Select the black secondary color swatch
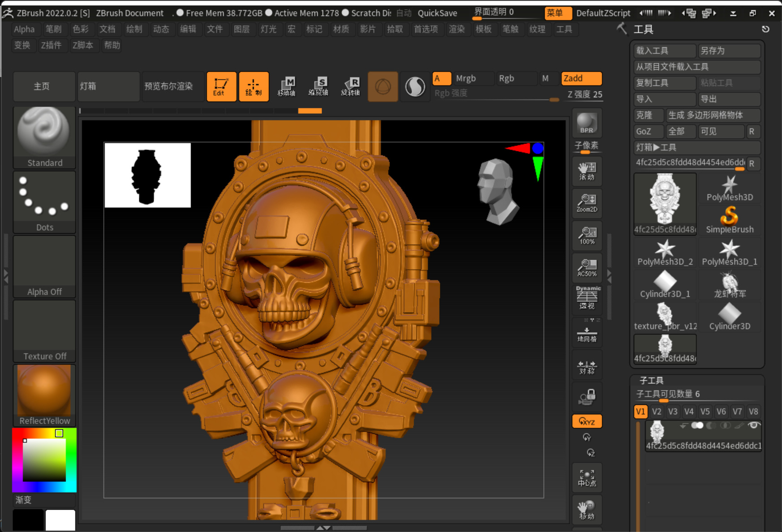The height and width of the screenshot is (532, 782). 28,520
